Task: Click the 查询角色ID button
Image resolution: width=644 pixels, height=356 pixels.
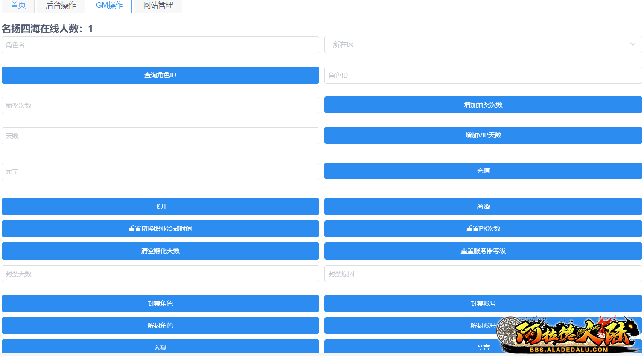Action: 160,75
